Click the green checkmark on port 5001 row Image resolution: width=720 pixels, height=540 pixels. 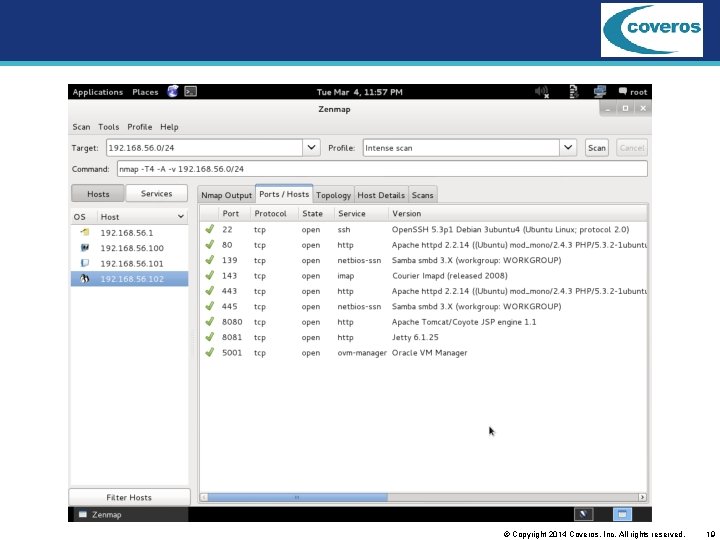coord(210,353)
